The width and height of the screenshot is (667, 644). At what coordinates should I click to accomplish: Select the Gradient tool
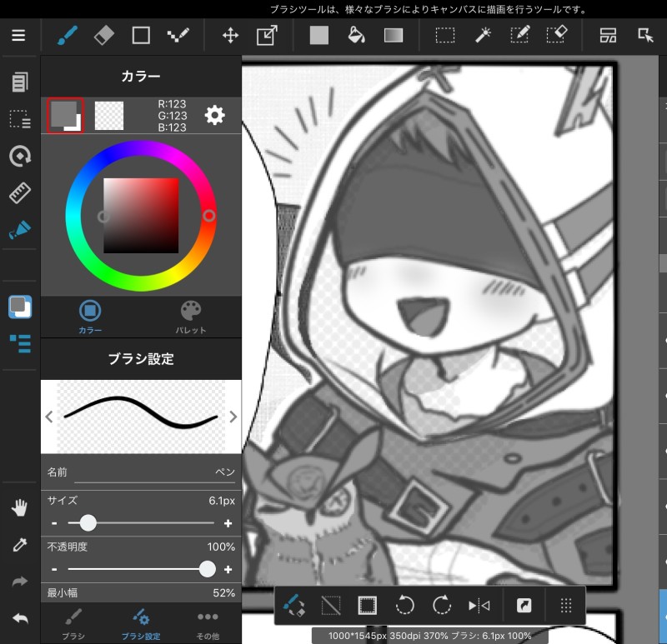tap(394, 35)
